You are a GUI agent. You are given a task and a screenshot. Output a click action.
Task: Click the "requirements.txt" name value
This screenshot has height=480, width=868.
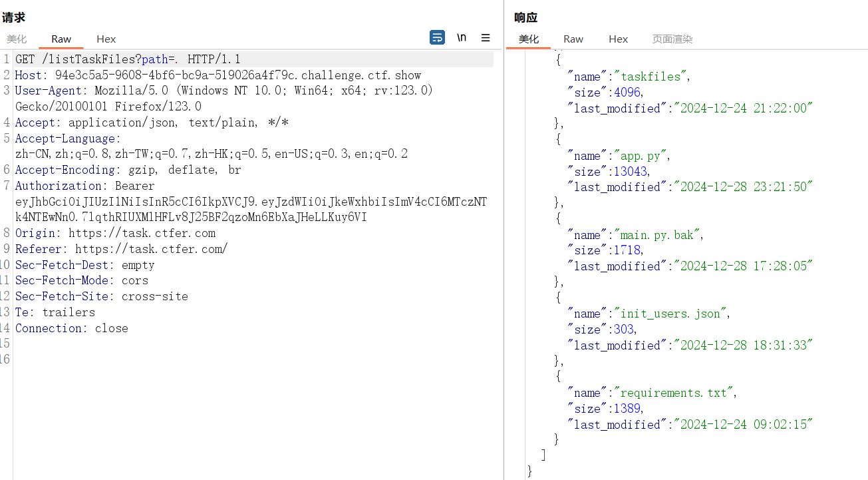[674, 393]
